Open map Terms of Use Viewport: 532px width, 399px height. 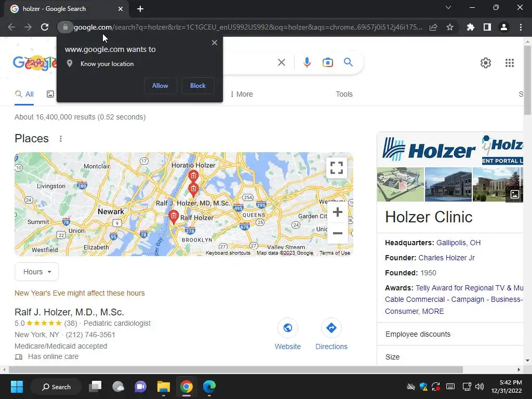[335, 253]
